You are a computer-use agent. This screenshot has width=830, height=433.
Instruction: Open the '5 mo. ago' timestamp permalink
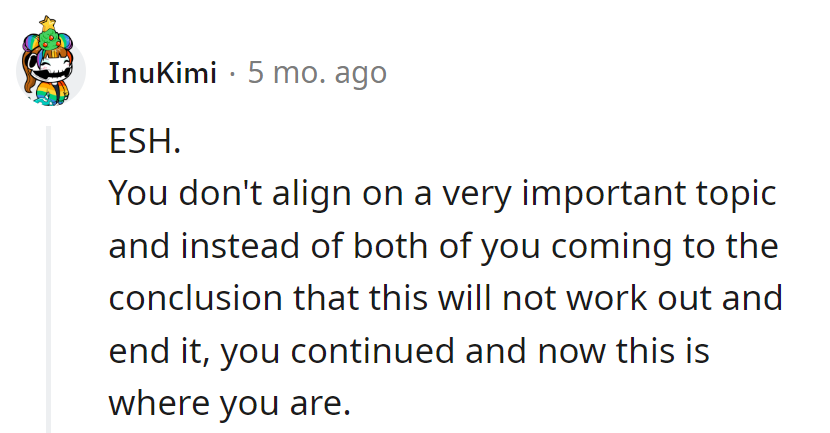[x=317, y=73]
